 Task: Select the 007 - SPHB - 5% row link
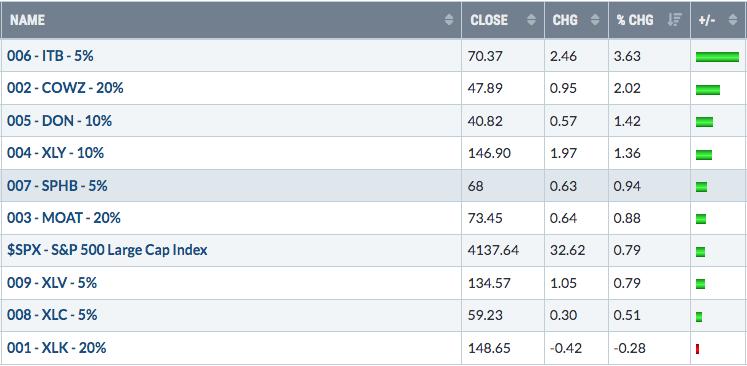point(57,185)
